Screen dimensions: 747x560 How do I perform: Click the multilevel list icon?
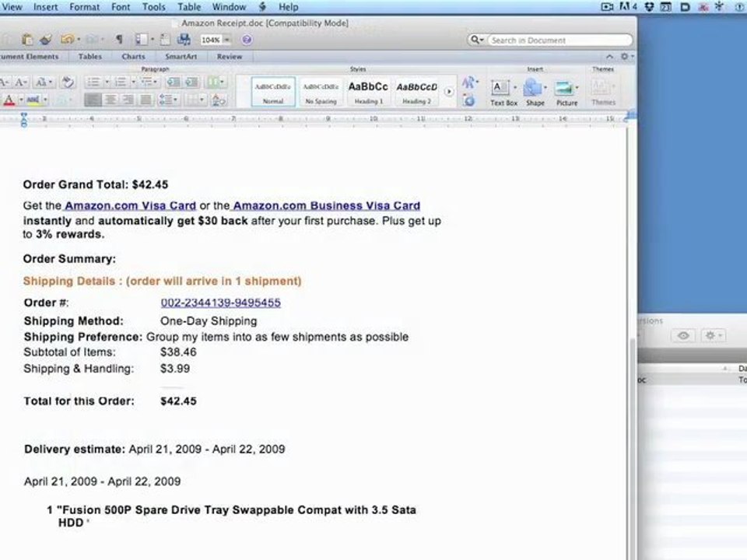tap(148, 82)
